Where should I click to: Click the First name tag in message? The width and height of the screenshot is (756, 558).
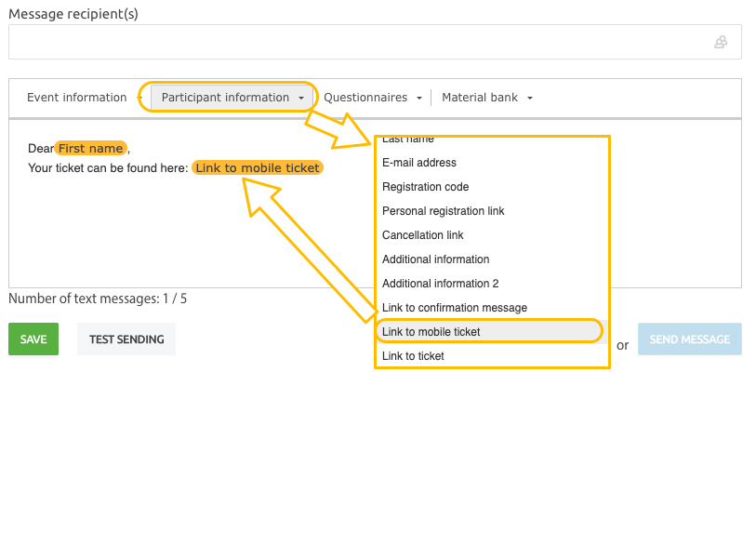[x=90, y=148]
